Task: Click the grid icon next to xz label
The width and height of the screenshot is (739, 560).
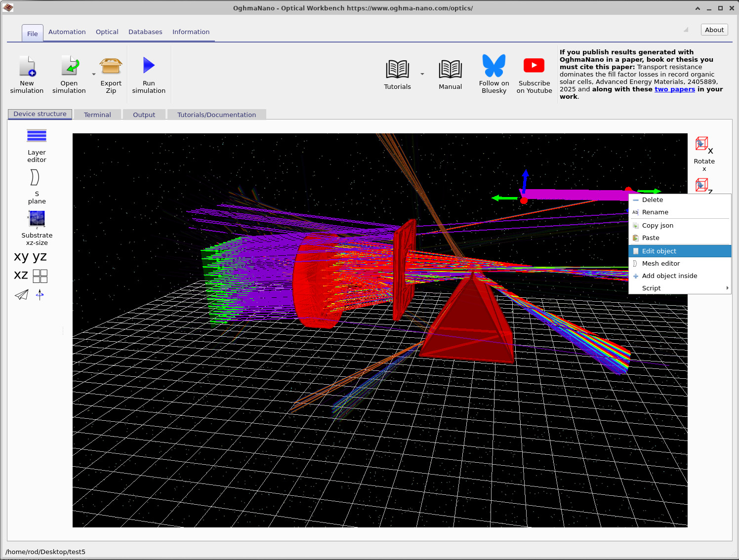Action: 40,276
